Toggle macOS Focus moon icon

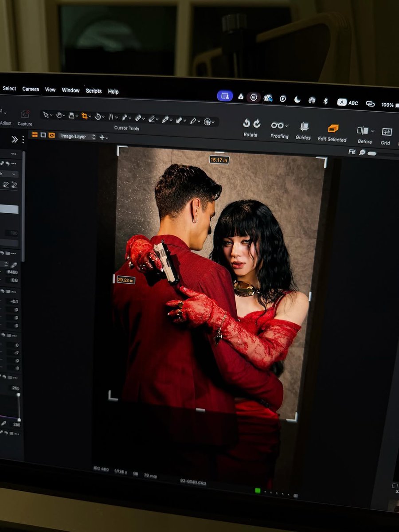[x=297, y=99]
